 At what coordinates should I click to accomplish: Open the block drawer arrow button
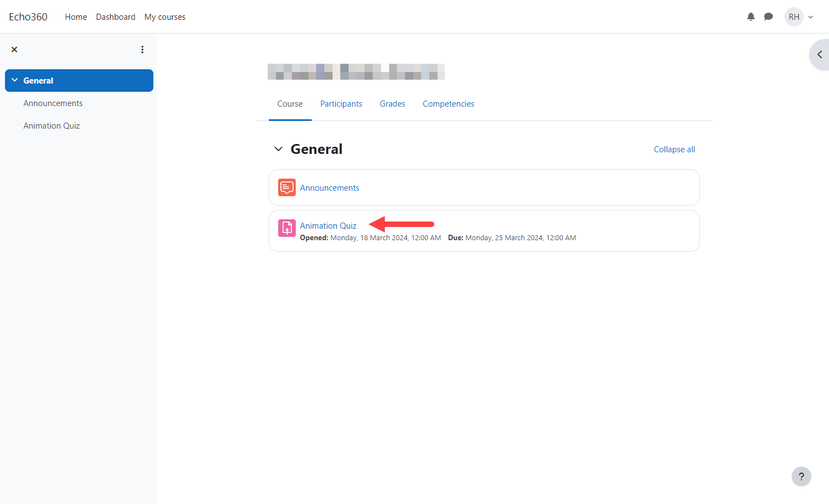(x=819, y=54)
